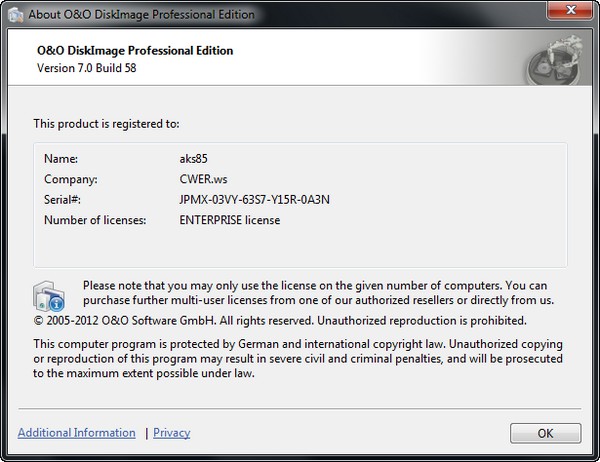Click the dialog title bar text

140,15
